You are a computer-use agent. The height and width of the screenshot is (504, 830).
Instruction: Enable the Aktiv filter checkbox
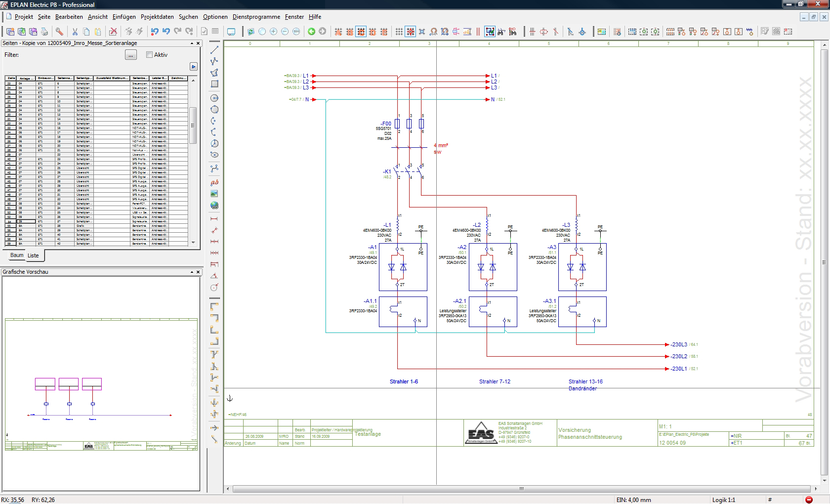[149, 55]
